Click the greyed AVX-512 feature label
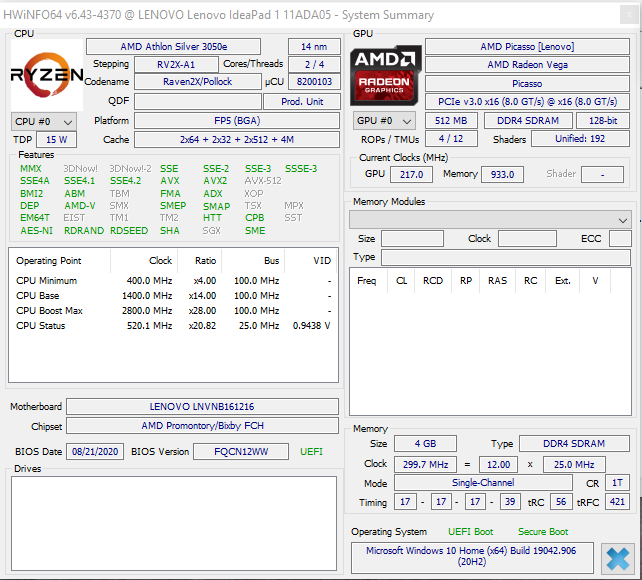642x580 pixels. click(263, 181)
